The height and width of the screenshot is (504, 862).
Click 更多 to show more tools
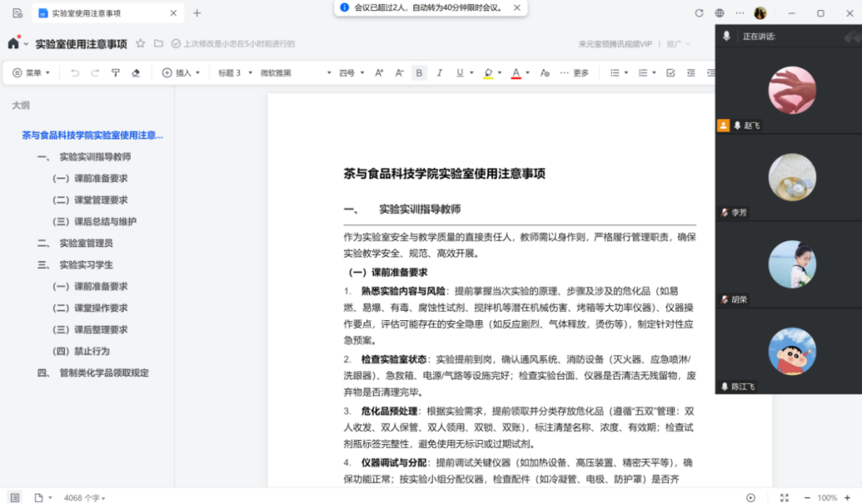(575, 73)
